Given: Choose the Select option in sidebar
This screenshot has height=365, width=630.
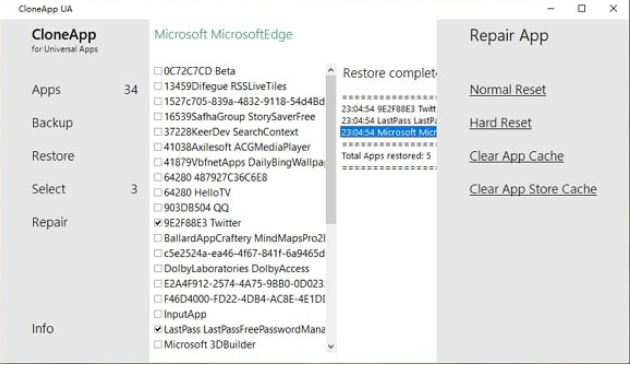Looking at the screenshot, I should [x=49, y=189].
